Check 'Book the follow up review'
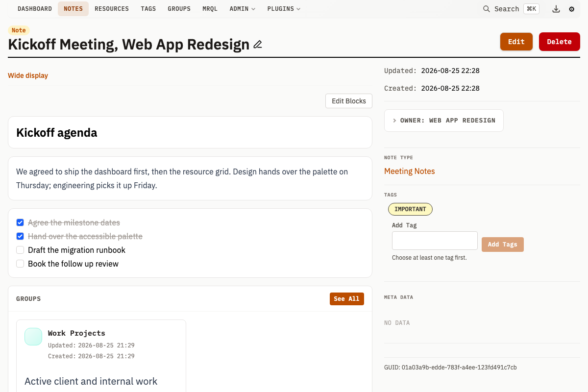 20,264
